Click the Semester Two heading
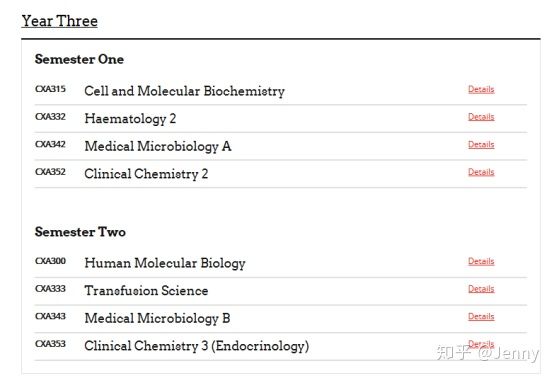554x378 pixels. pyautogui.click(x=80, y=232)
